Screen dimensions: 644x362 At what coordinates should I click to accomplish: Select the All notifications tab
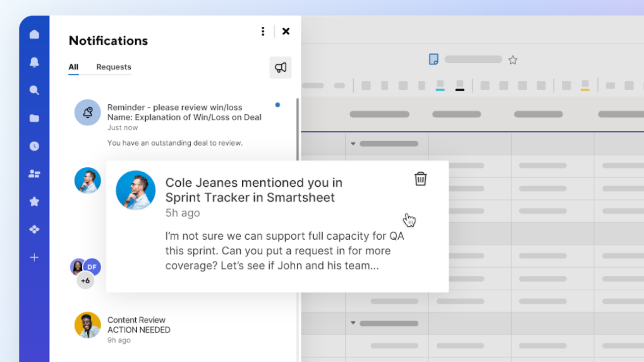tap(73, 67)
